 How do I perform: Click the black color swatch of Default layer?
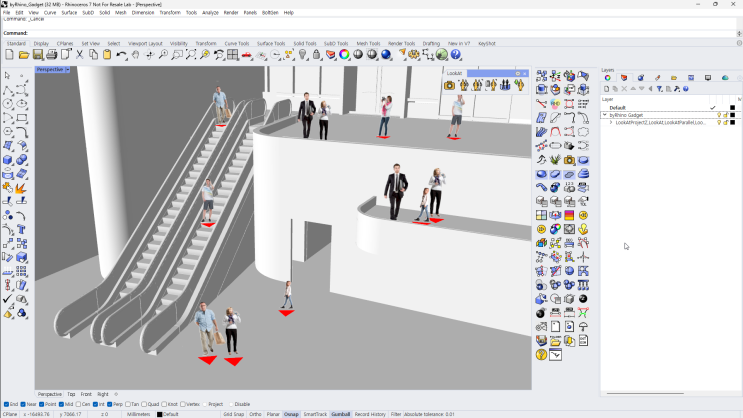click(x=733, y=108)
